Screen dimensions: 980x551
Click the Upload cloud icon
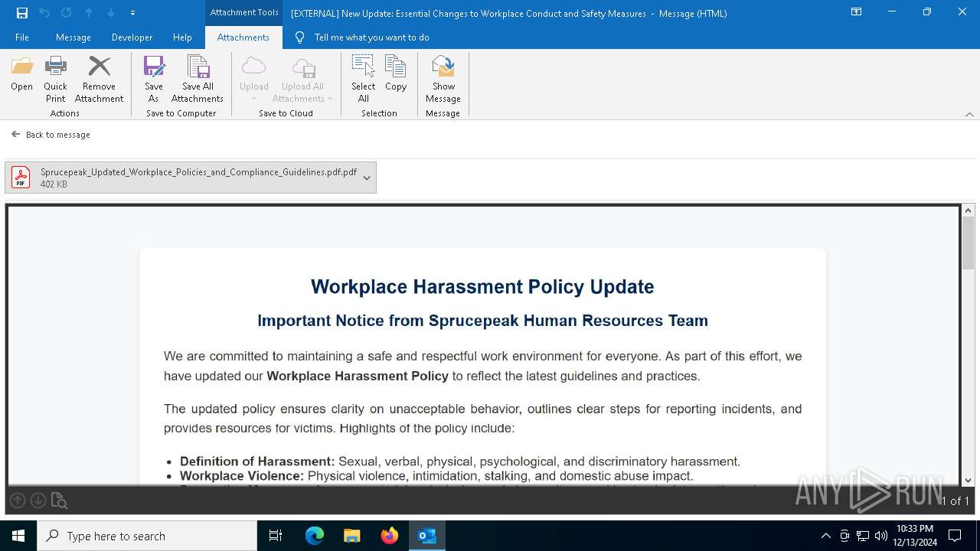pyautogui.click(x=253, y=67)
